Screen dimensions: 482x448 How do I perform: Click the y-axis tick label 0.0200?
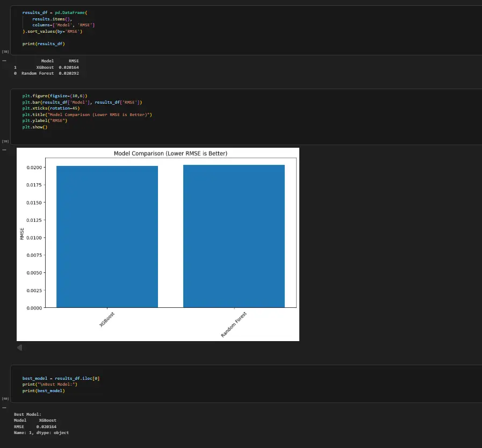[34, 168]
